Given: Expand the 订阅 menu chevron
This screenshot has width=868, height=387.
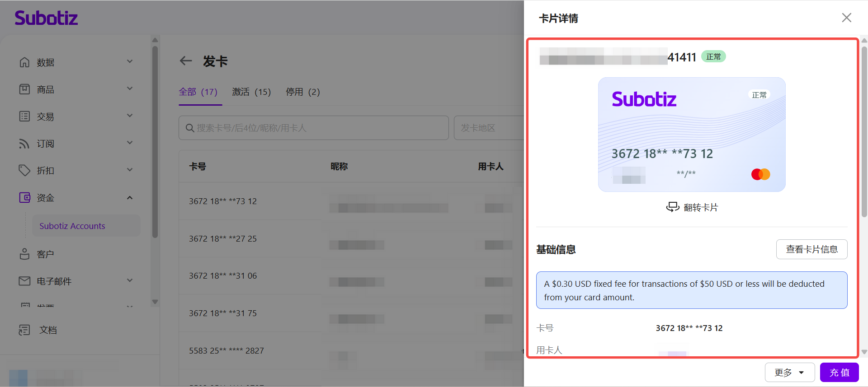Looking at the screenshot, I should (x=130, y=143).
